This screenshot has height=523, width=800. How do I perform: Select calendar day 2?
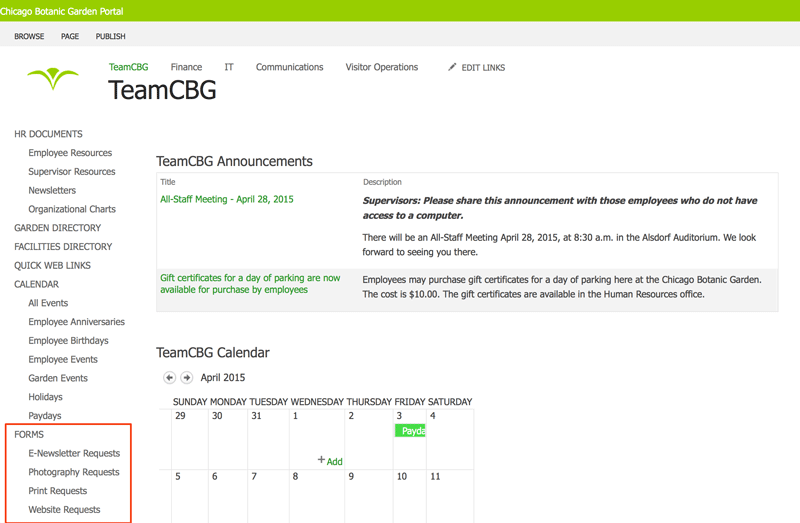(x=369, y=439)
